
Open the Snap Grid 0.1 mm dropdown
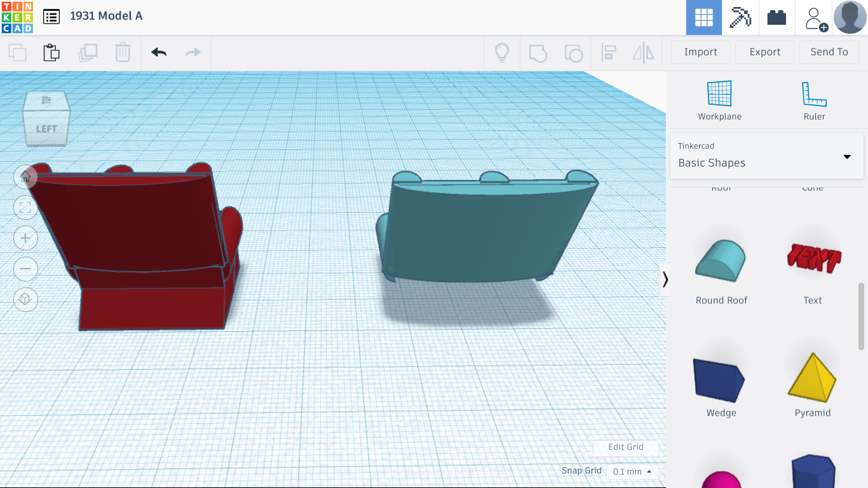pyautogui.click(x=632, y=471)
